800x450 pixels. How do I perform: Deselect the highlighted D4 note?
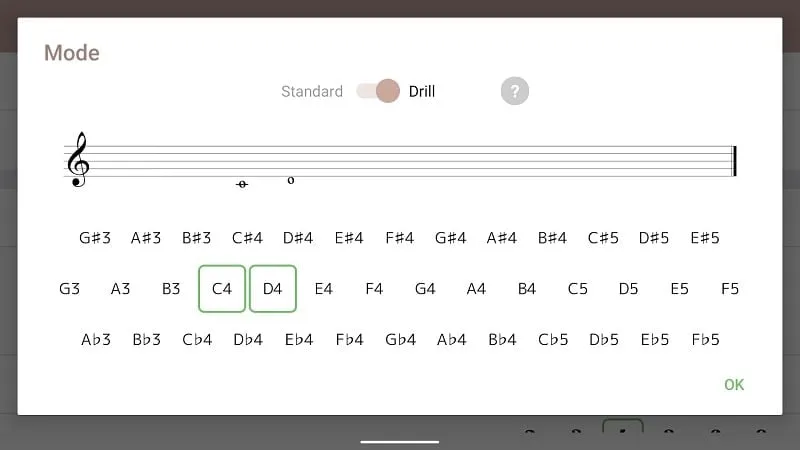pyautogui.click(x=273, y=289)
